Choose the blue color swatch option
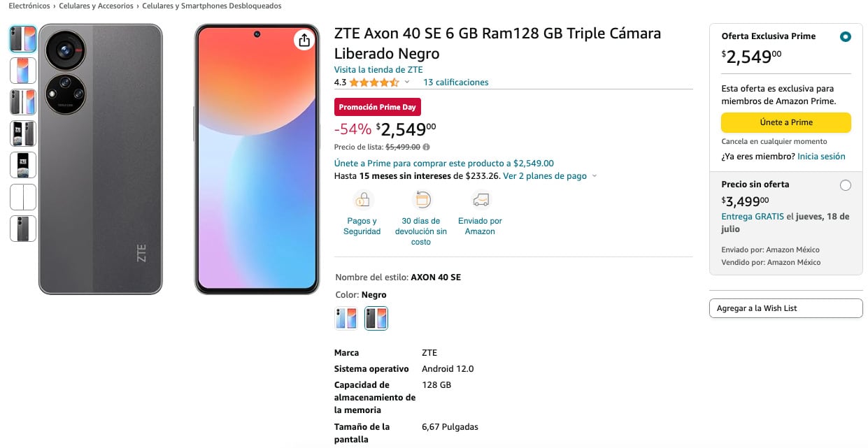This screenshot has width=868, height=448. [x=346, y=318]
